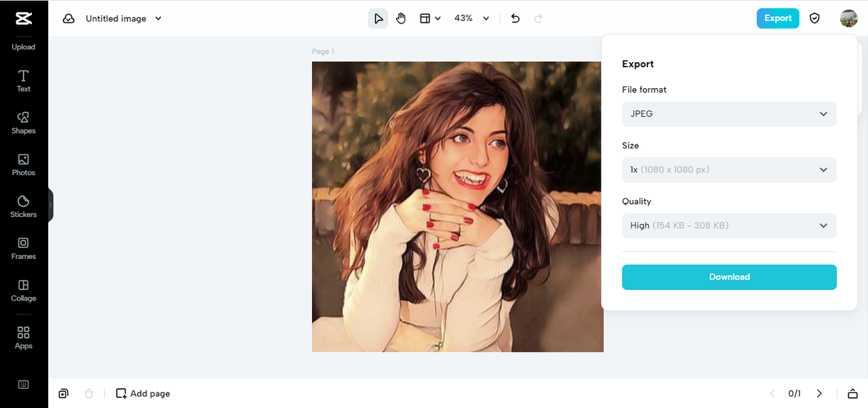Open the canvas layout options icon

point(430,18)
